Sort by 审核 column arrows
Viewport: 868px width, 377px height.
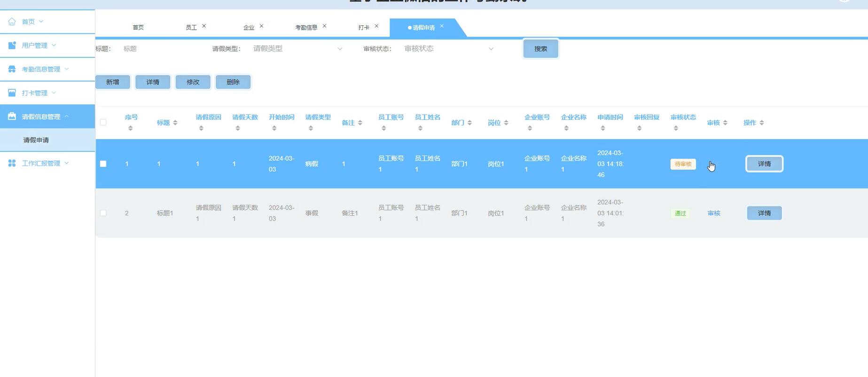point(725,123)
